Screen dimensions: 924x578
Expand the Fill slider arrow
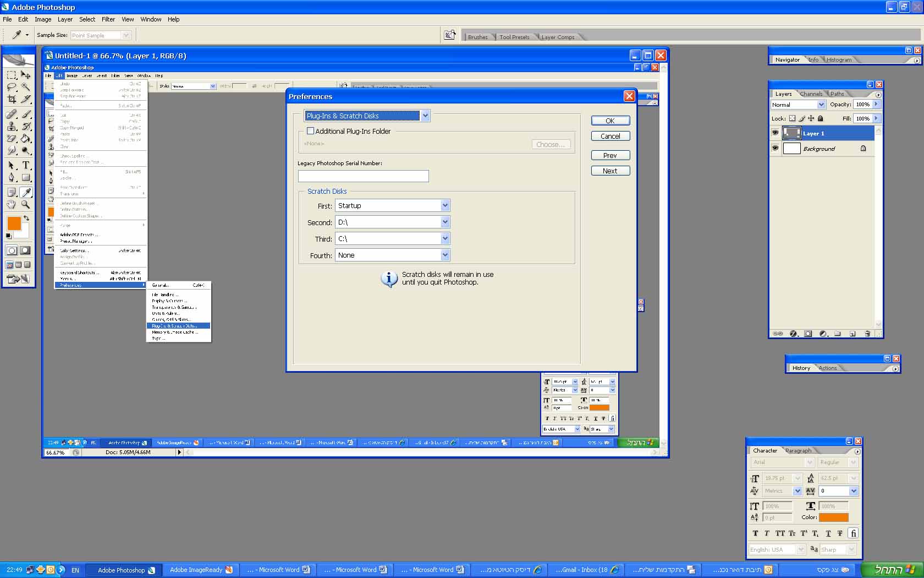click(876, 118)
